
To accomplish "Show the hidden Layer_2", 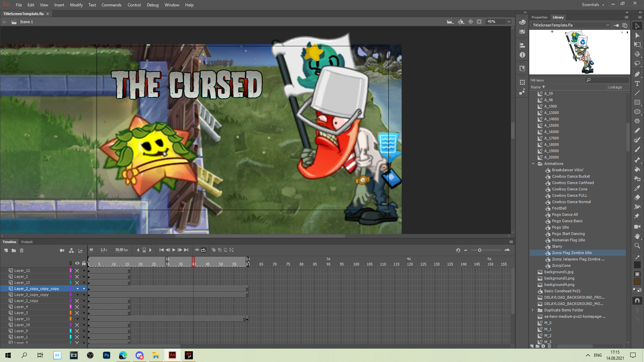I will coord(77,277).
